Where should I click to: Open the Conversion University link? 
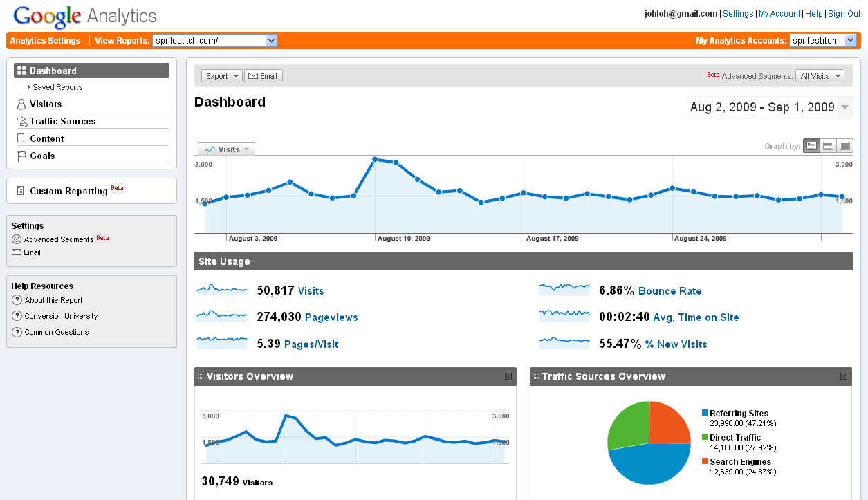[x=61, y=316]
